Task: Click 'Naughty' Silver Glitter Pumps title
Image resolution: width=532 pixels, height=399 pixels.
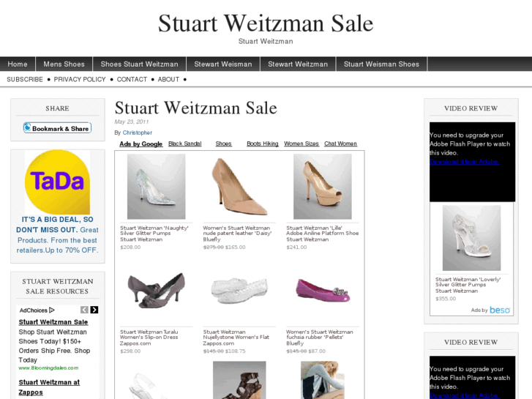Action: (154, 231)
